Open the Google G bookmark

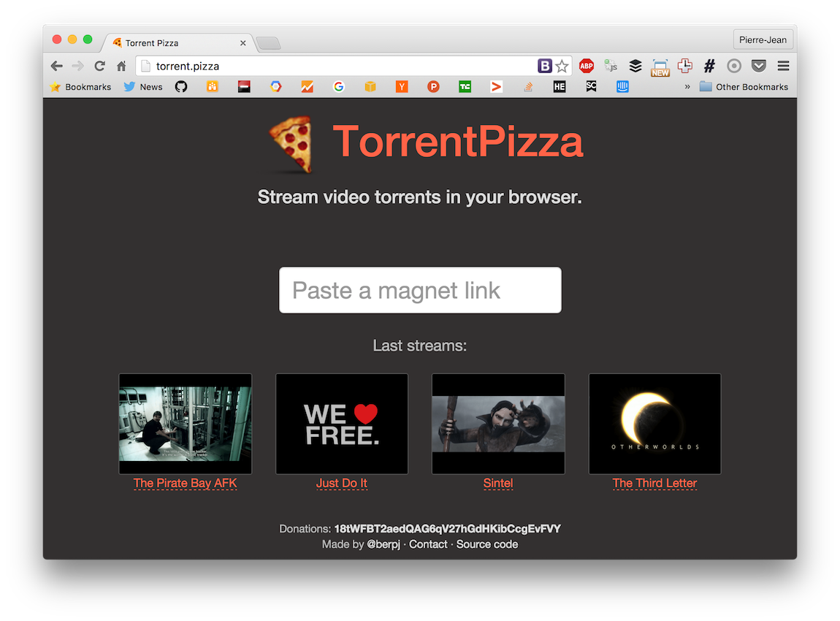coord(339,87)
